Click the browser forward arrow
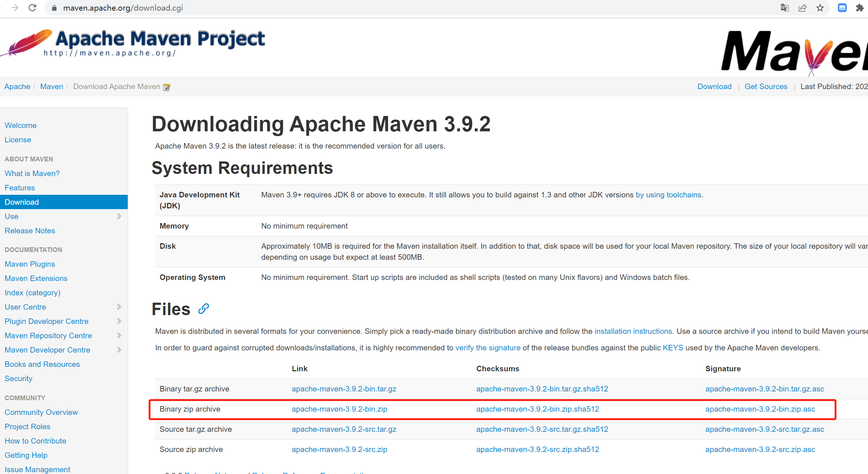This screenshot has width=868, height=474. click(x=15, y=8)
